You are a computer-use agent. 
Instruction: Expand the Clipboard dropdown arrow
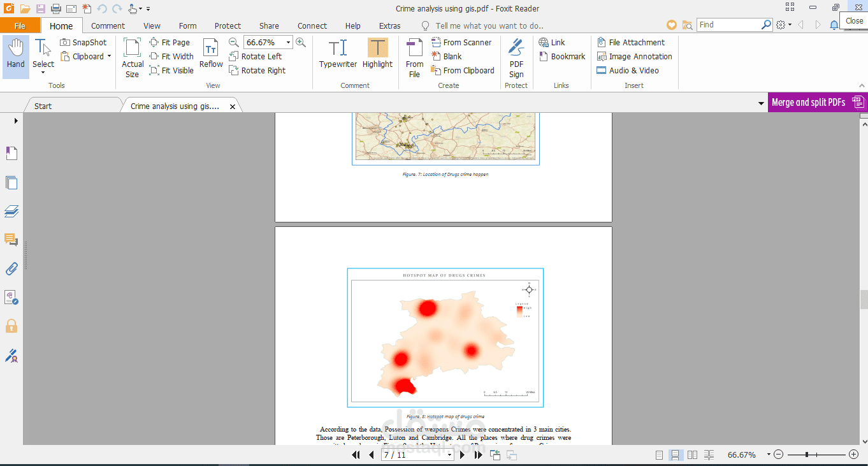(x=109, y=57)
